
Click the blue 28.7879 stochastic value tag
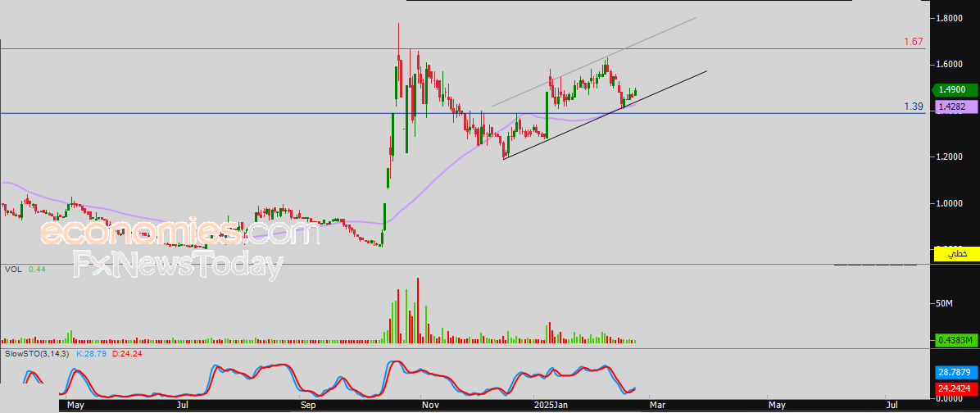[955, 371]
